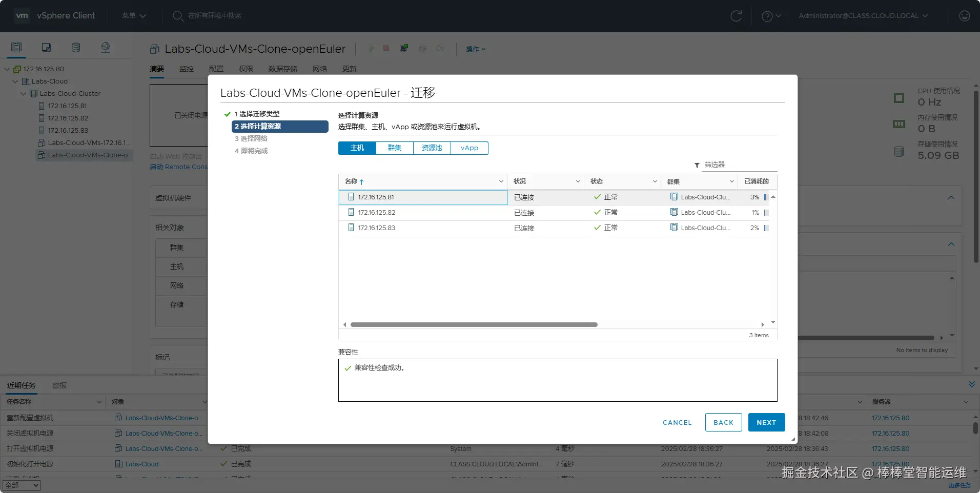Open Labs-Cloud link in tasks list
980x493 pixels.
[x=142, y=464]
